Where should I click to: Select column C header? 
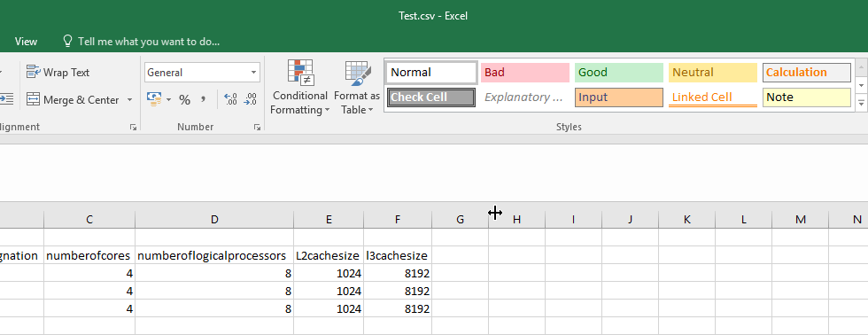(89, 219)
